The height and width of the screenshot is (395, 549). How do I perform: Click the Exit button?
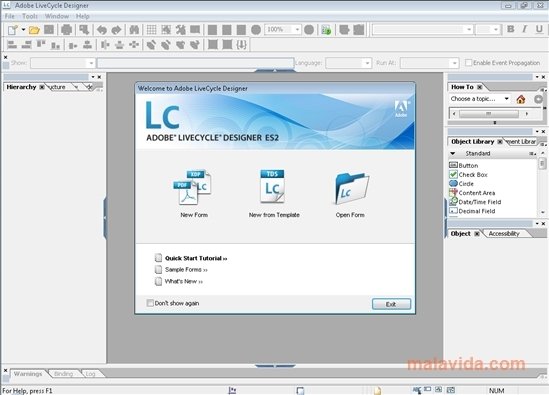pos(391,304)
